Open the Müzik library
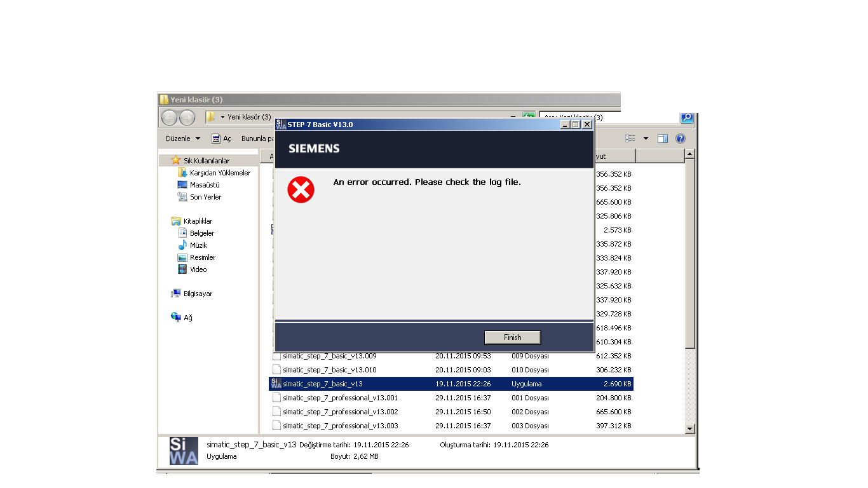This screenshot has height=488, width=868. [198, 245]
